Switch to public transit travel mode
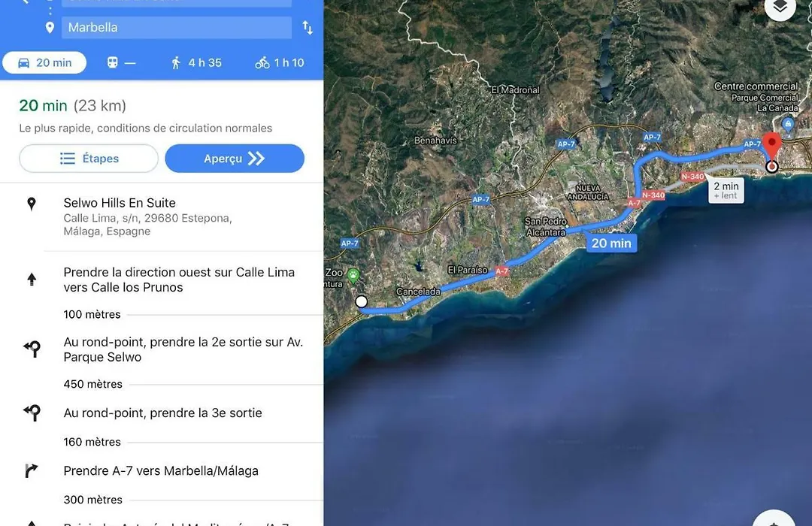Viewport: 812px width, 526px height. [x=122, y=62]
